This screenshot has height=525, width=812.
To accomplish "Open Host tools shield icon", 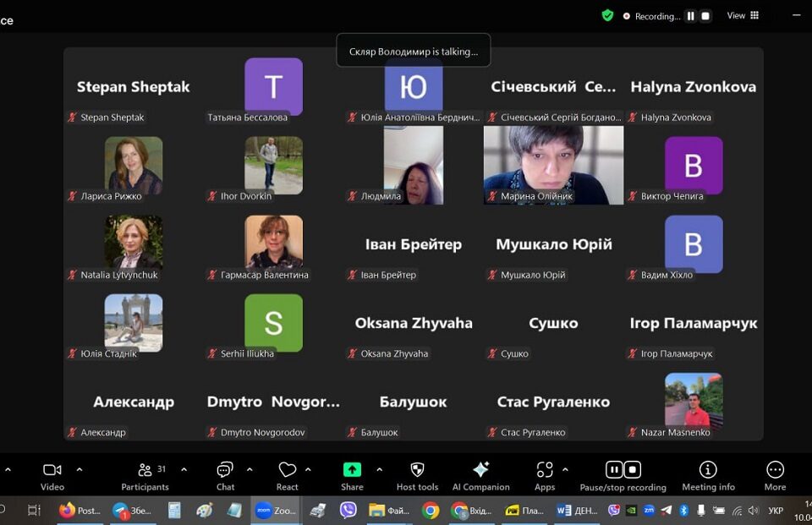I will [x=417, y=470].
